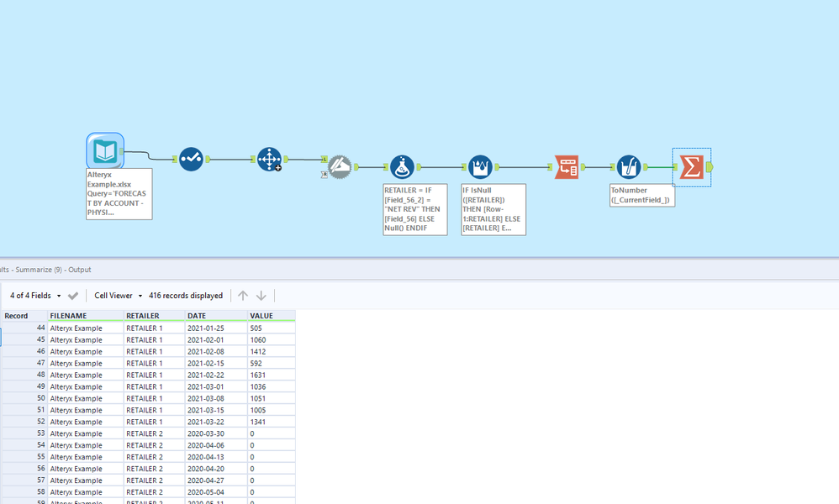Select the Multi-Row Formula IF IsNull tool

coord(480,166)
